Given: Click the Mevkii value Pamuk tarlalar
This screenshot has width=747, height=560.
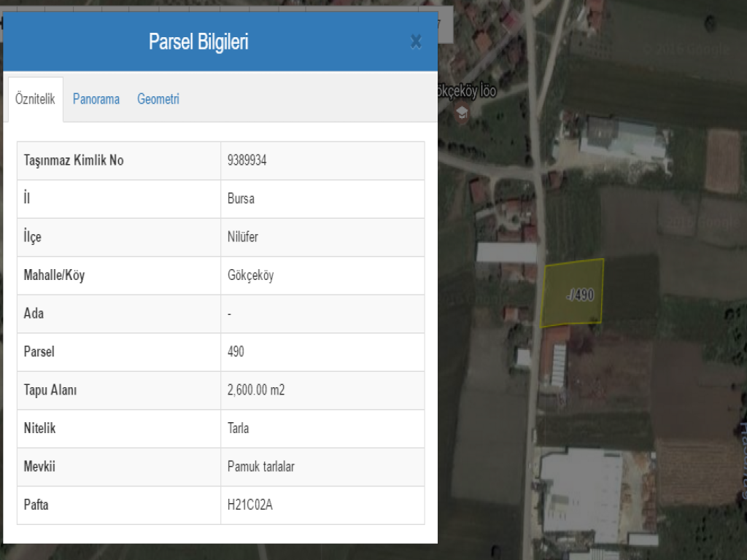Looking at the screenshot, I should tap(261, 467).
